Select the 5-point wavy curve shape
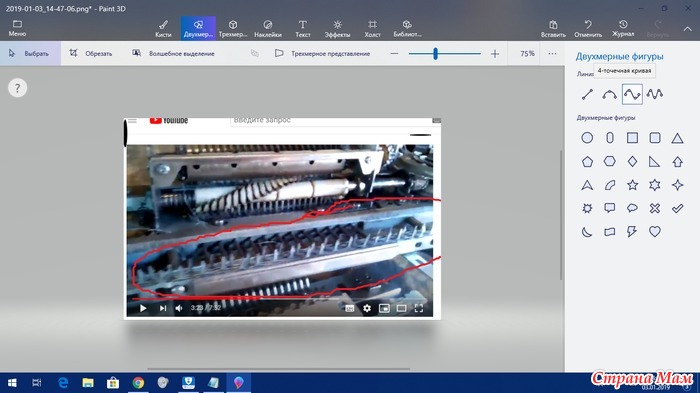The image size is (700, 393). click(x=654, y=94)
